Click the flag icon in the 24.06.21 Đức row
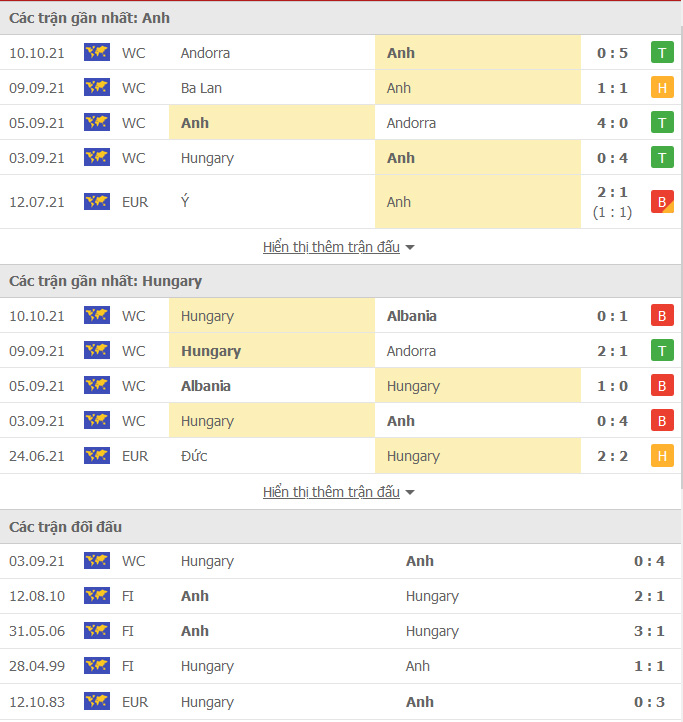The image size is (683, 722). (x=97, y=456)
